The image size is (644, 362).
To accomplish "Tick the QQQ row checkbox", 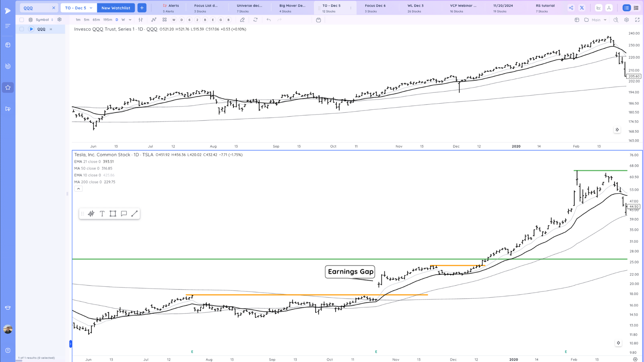I will tap(22, 29).
